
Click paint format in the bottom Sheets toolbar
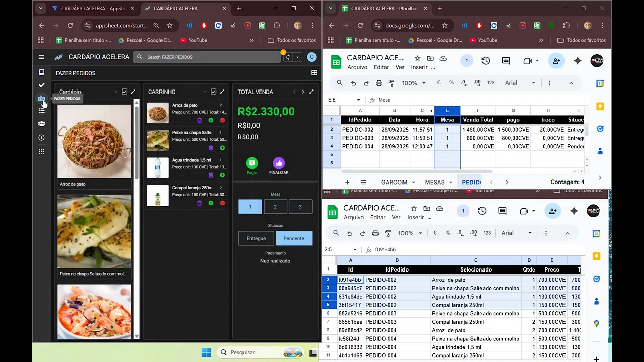(388, 233)
